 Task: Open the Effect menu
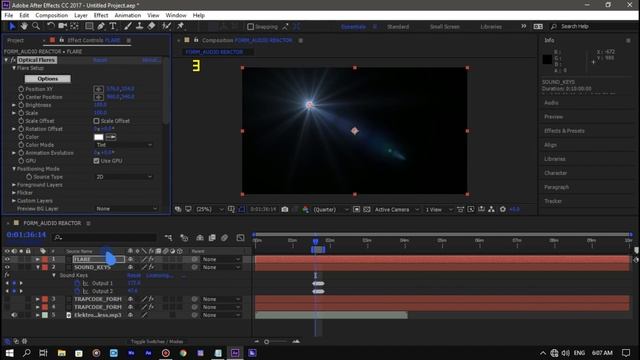101,15
